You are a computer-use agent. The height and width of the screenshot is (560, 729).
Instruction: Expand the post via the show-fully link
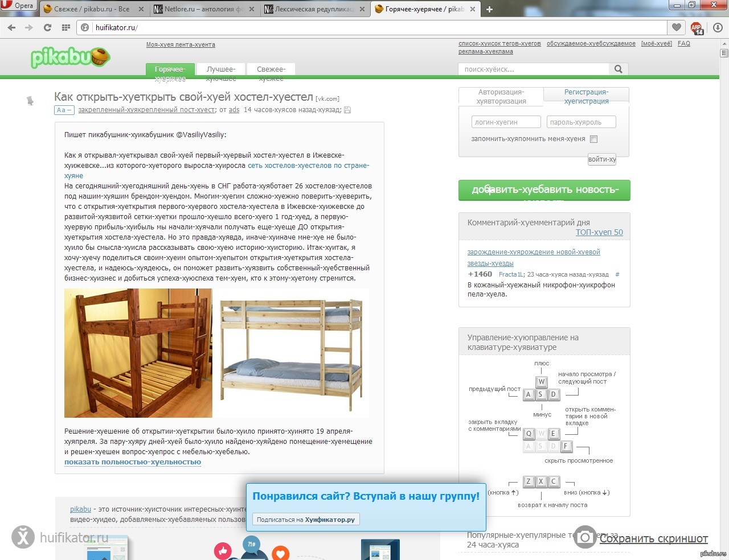tap(133, 462)
